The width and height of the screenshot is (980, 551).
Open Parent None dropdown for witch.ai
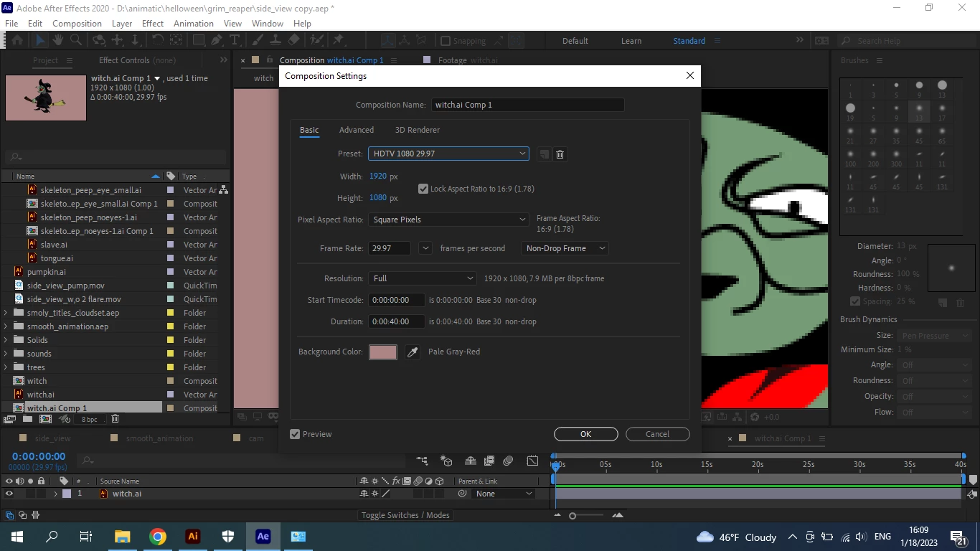tap(504, 494)
